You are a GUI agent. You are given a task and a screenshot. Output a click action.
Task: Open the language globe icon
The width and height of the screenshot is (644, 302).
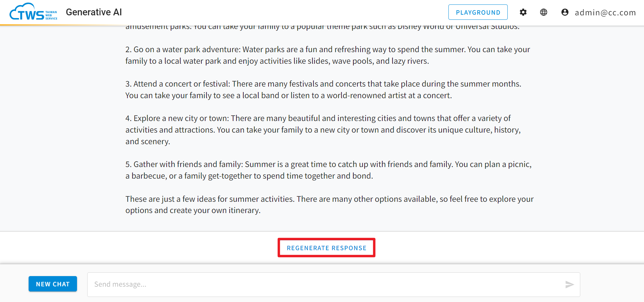tap(543, 12)
